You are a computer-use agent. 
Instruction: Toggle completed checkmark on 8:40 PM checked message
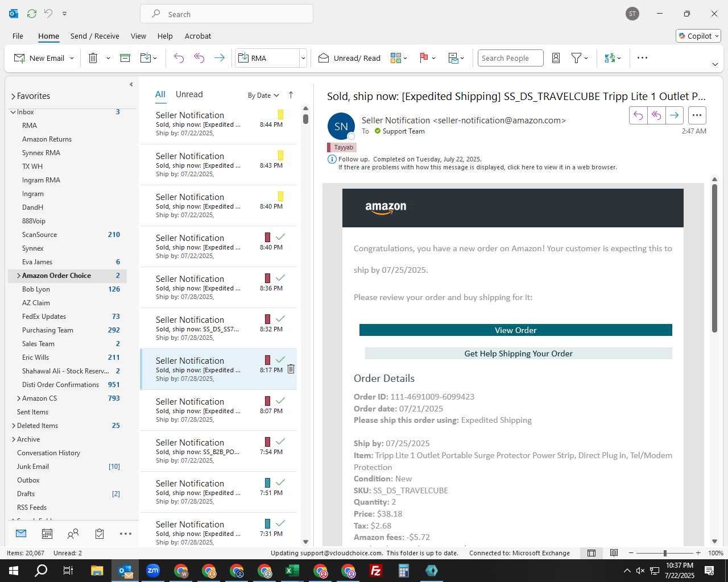[280, 237]
